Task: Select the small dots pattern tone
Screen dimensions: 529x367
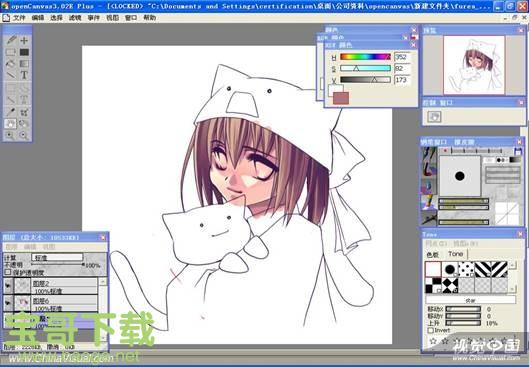Action: point(466,270)
